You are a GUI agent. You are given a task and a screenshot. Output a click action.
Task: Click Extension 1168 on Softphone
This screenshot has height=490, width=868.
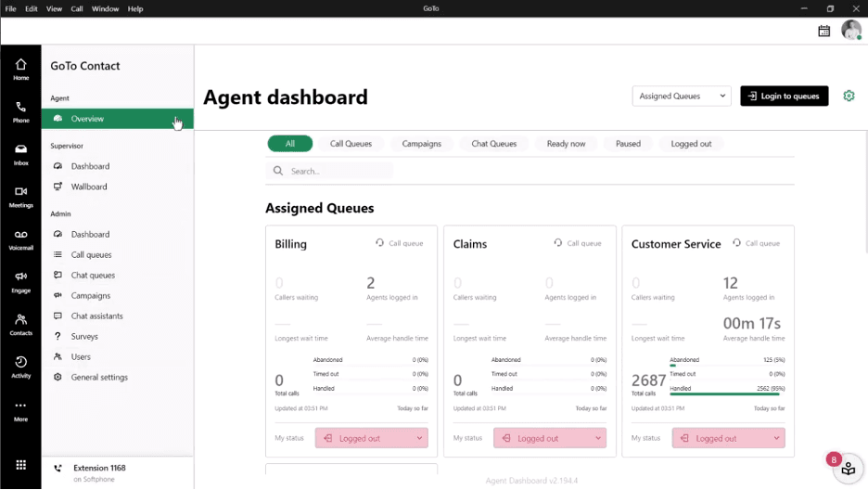pos(99,473)
